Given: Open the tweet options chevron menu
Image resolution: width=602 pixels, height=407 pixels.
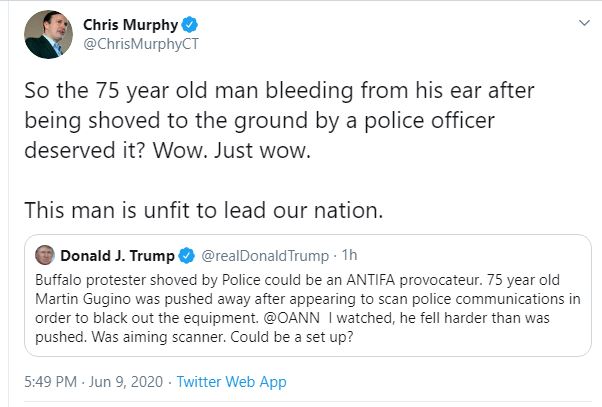Looking at the screenshot, I should coord(581,21).
